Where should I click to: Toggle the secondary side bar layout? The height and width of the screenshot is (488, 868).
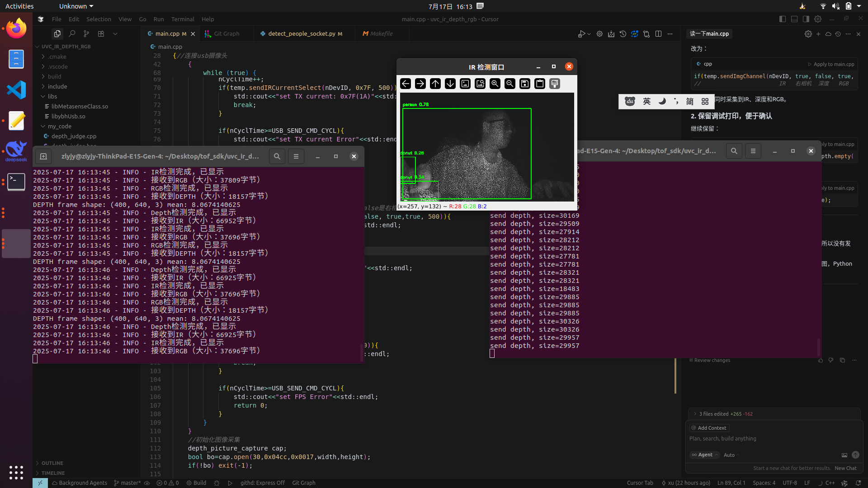(806, 19)
